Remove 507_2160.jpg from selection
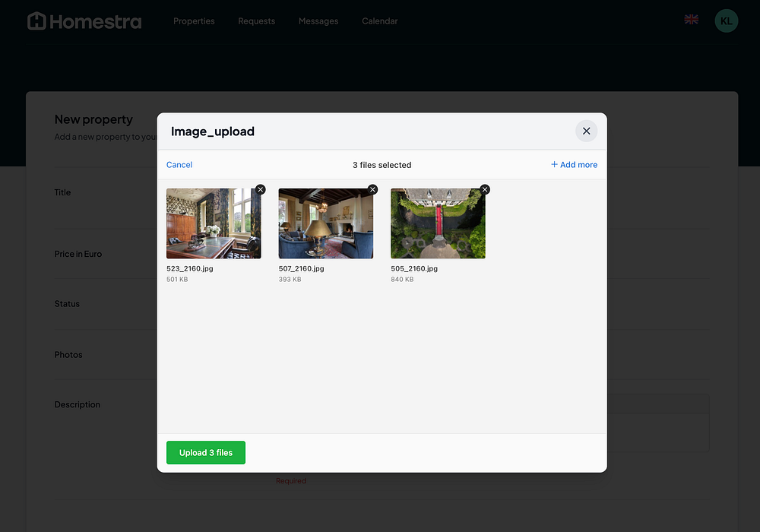 372,189
